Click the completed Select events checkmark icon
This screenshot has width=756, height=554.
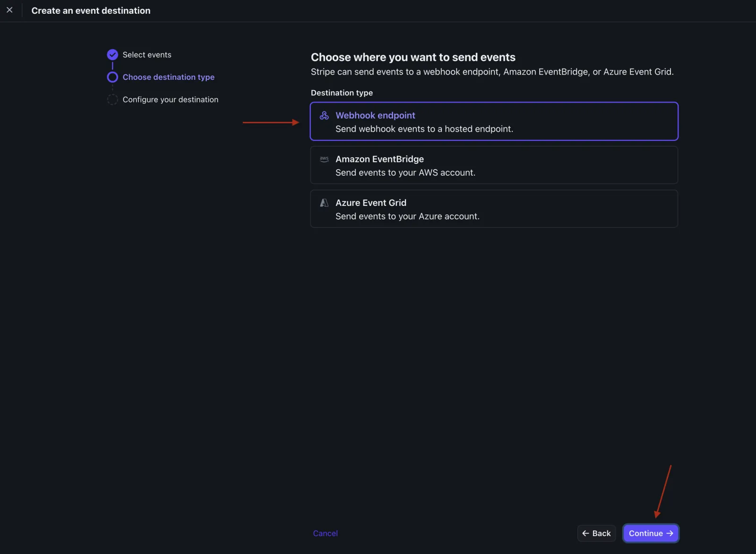click(112, 55)
